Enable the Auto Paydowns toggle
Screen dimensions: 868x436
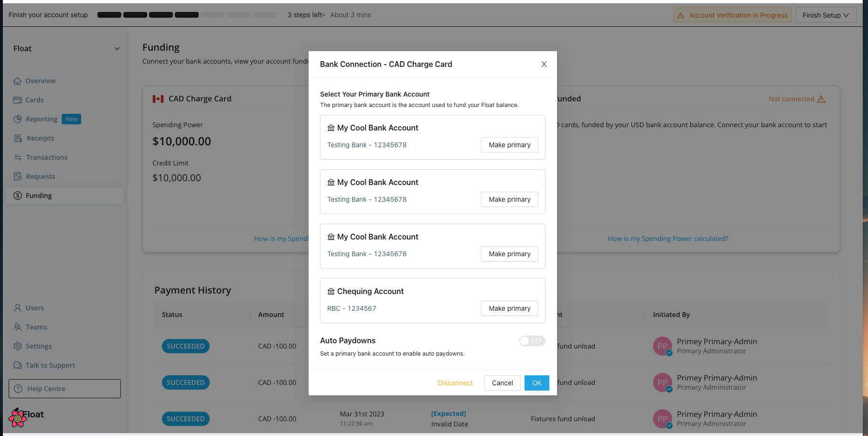532,341
